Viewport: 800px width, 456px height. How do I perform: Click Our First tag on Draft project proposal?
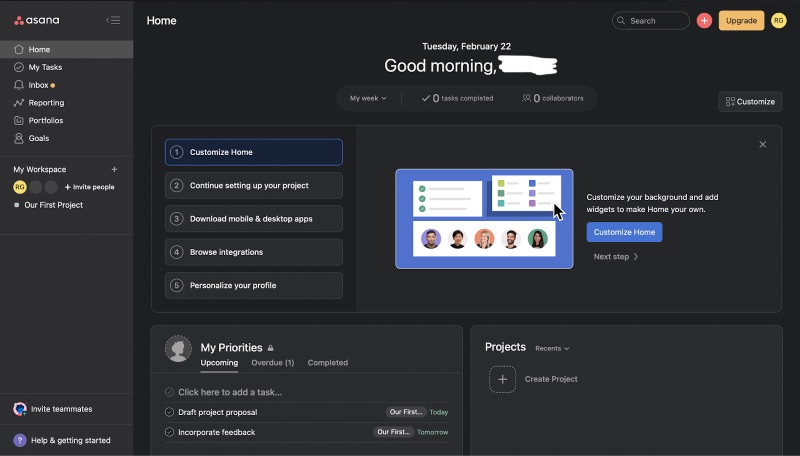click(x=406, y=412)
